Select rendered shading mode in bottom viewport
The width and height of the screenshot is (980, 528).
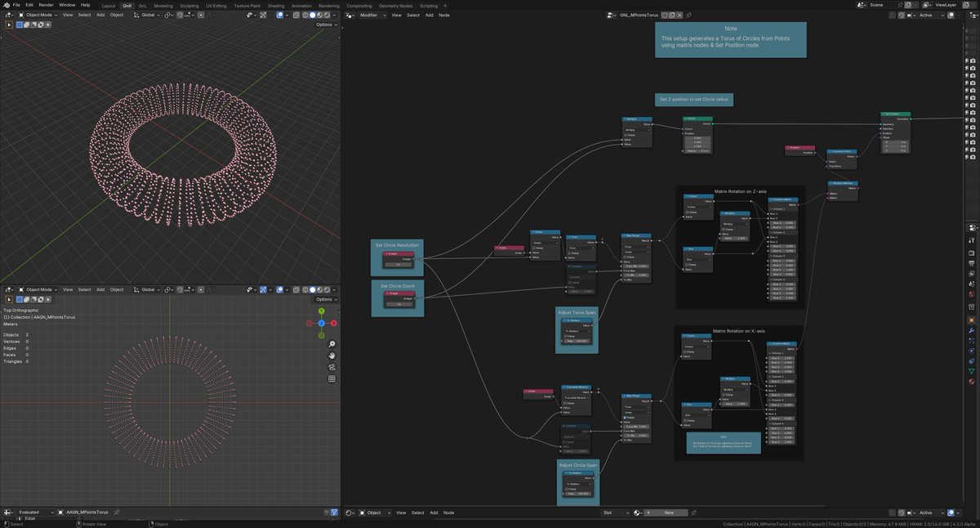point(326,289)
